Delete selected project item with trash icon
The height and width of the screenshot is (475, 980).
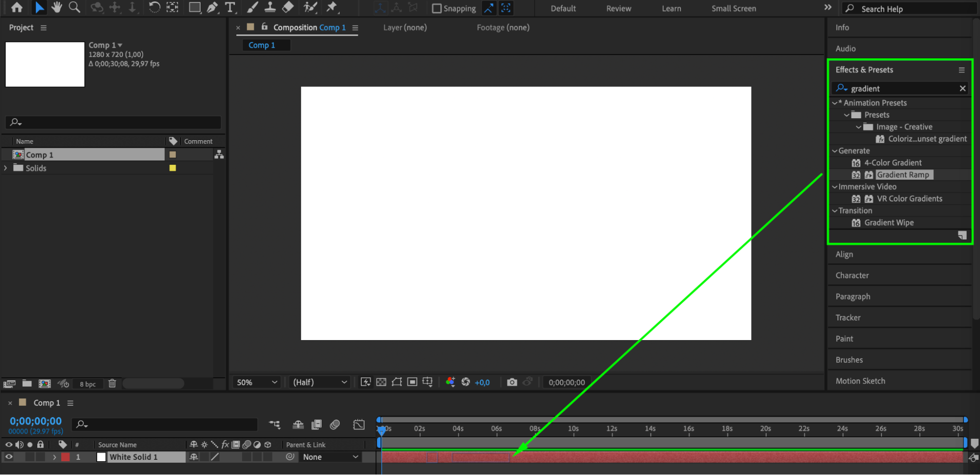pos(112,384)
